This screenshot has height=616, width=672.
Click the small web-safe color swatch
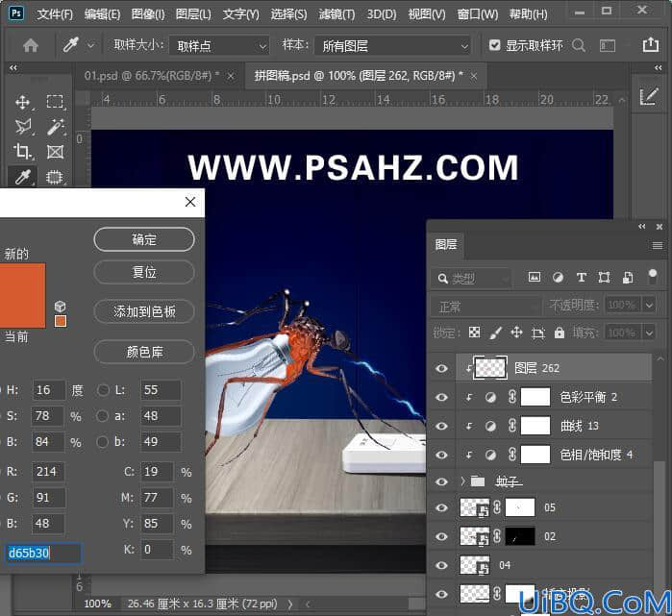pos(61,321)
